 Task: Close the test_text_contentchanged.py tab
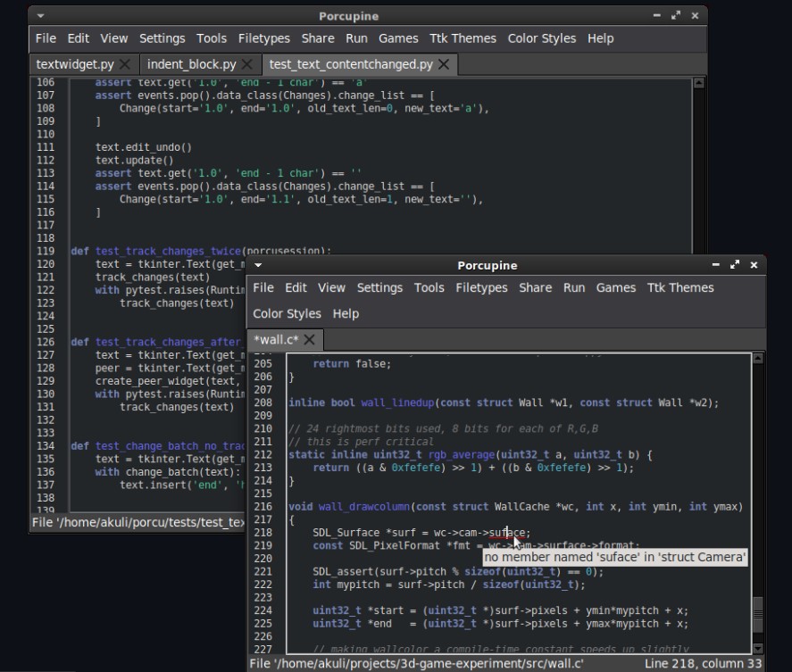click(x=444, y=64)
